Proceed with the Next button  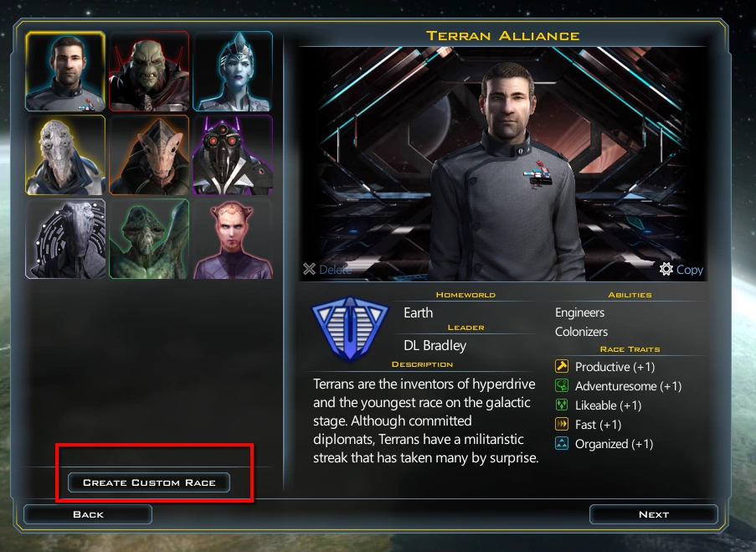tap(653, 514)
